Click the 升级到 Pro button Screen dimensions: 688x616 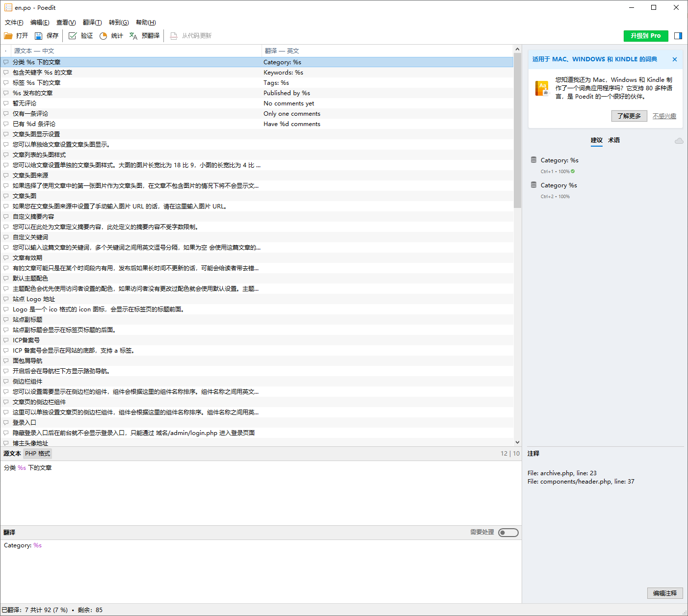click(x=646, y=36)
